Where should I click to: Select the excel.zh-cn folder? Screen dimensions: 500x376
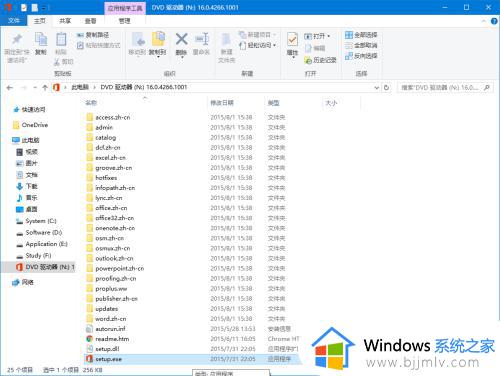coord(106,157)
